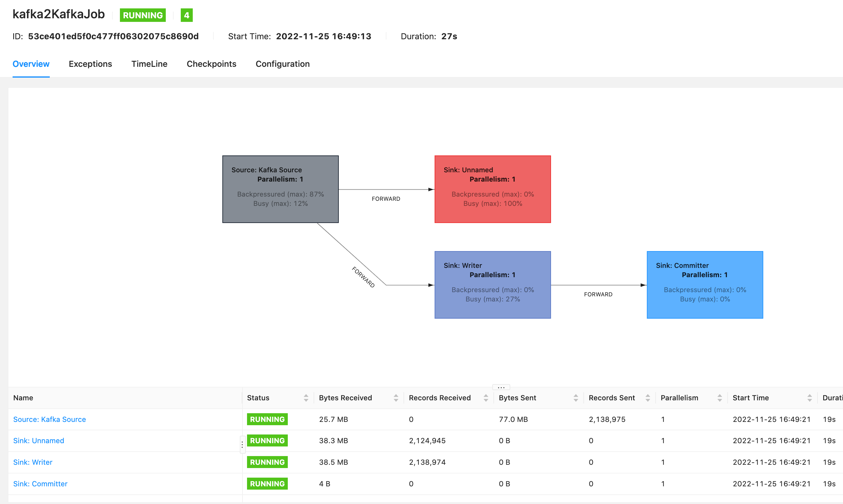Click the vertical column resize handle dots
The height and width of the screenshot is (504, 843).
(242, 444)
